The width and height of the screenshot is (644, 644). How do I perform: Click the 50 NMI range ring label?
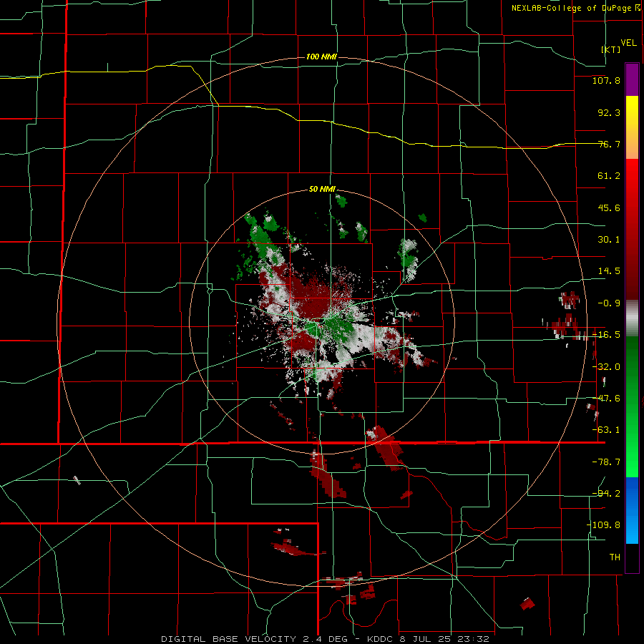point(323,189)
